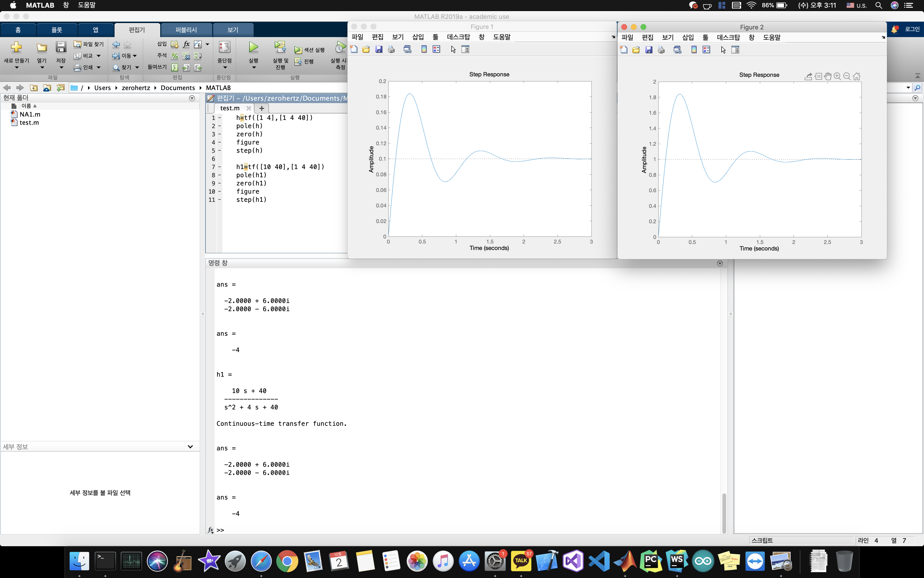Click the 열기 open folder icon
Image resolution: width=924 pixels, height=578 pixels.
pyautogui.click(x=42, y=47)
